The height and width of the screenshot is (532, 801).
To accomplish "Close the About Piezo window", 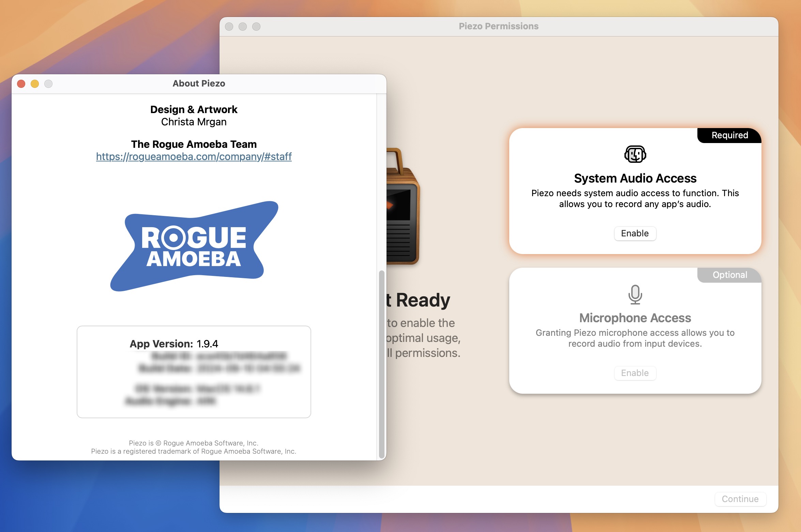I will coord(21,83).
